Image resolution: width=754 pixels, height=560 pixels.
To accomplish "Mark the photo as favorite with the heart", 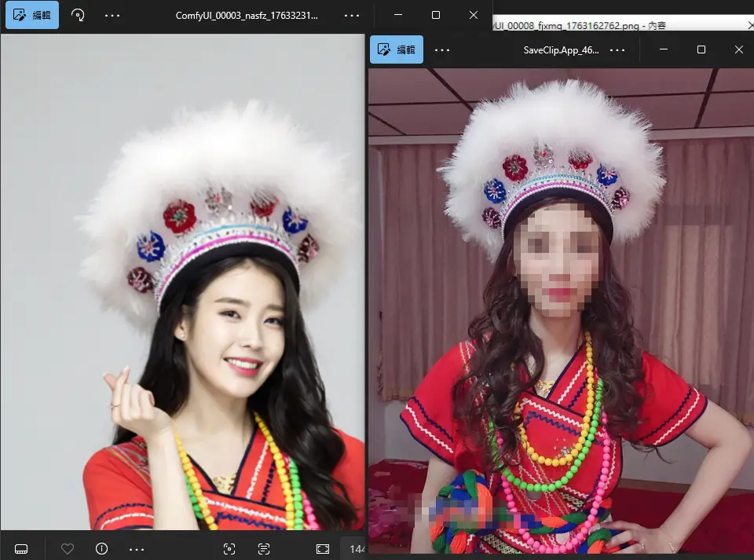I will 68,548.
